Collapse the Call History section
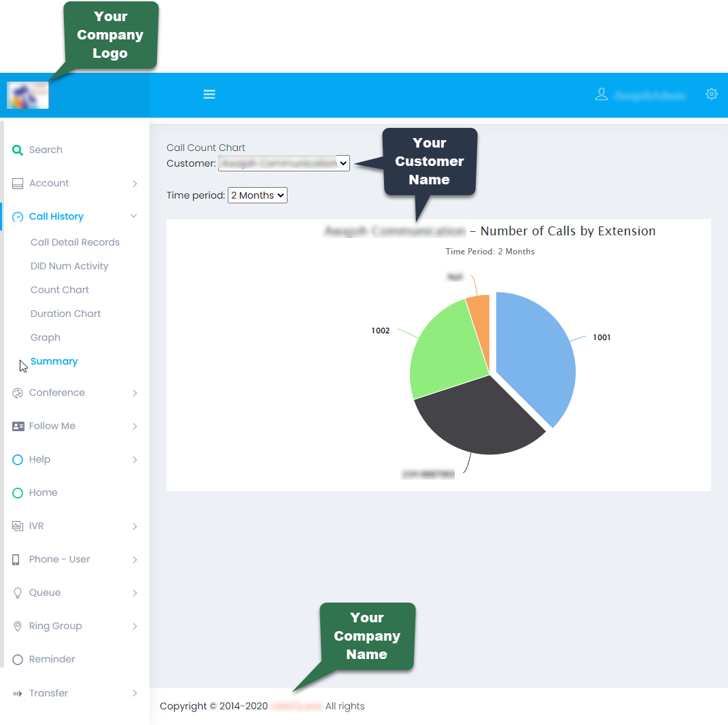The height and width of the screenshot is (725, 728). pyautogui.click(x=134, y=216)
